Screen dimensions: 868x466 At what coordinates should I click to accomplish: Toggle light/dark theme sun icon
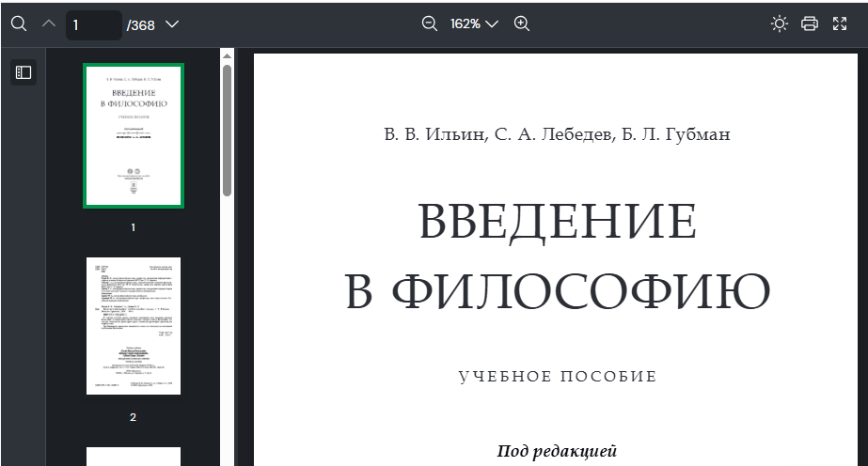point(780,23)
